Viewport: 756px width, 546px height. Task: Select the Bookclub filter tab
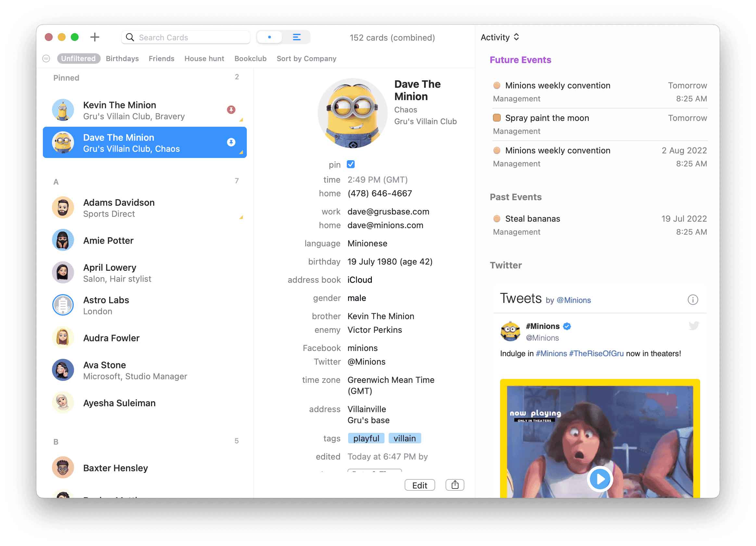250,58
